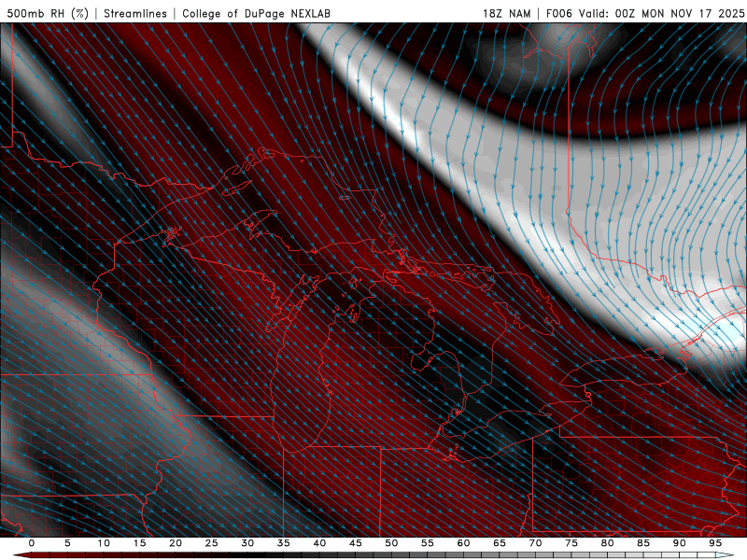Click the left arrow end of the colorbar
747x560 pixels.
point(21,555)
